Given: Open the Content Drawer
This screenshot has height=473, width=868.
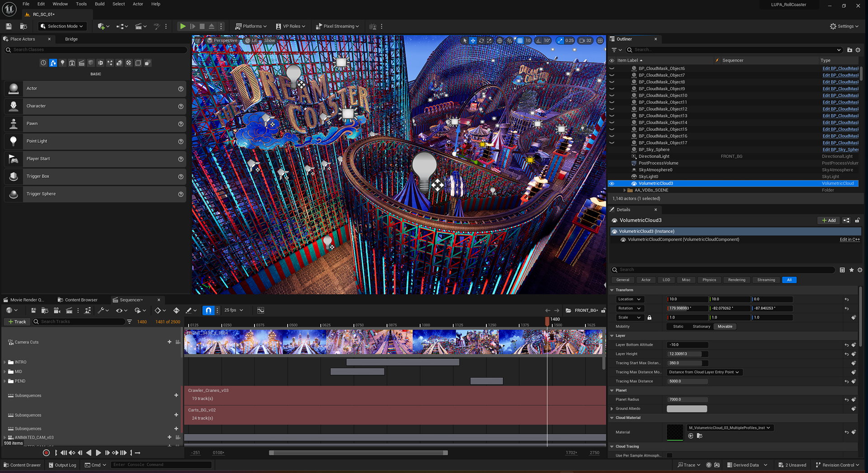Looking at the screenshot, I should tap(22, 465).
